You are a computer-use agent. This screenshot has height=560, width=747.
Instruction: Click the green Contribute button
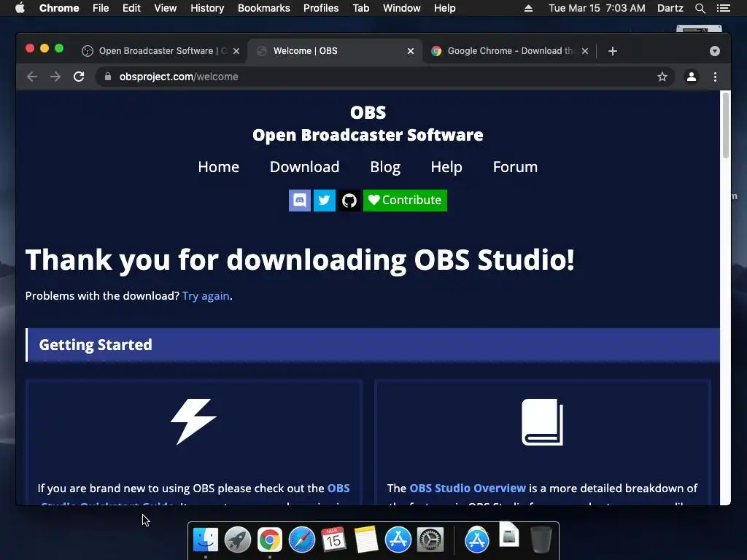point(405,201)
